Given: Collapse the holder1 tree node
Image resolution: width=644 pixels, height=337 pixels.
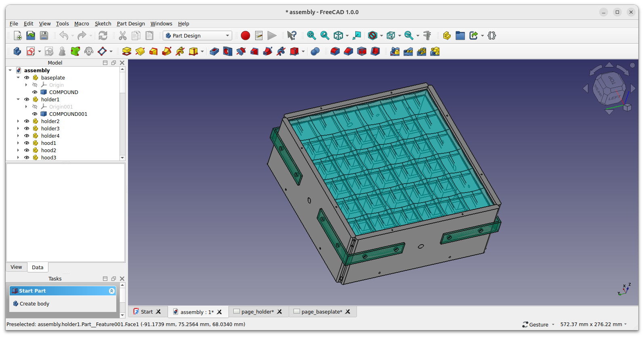Looking at the screenshot, I should [18, 99].
